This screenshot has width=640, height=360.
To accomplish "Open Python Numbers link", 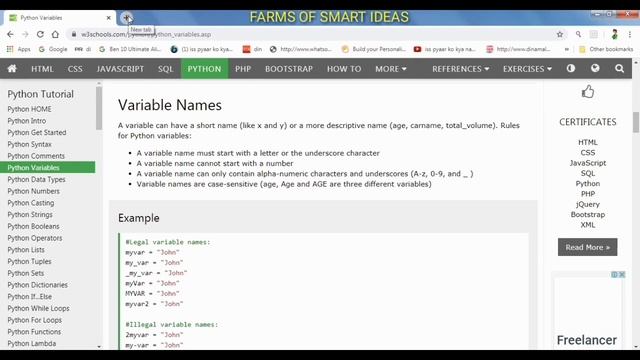I will 33,191.
